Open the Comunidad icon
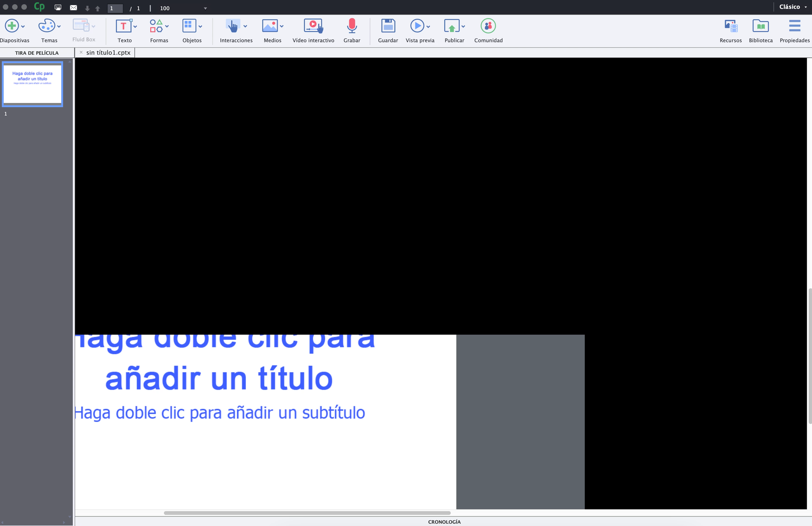Viewport: 812px width, 526px height. click(x=488, y=26)
